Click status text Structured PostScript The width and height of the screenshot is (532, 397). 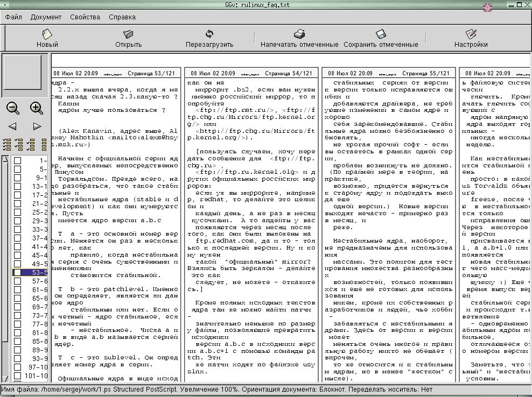click(145, 389)
